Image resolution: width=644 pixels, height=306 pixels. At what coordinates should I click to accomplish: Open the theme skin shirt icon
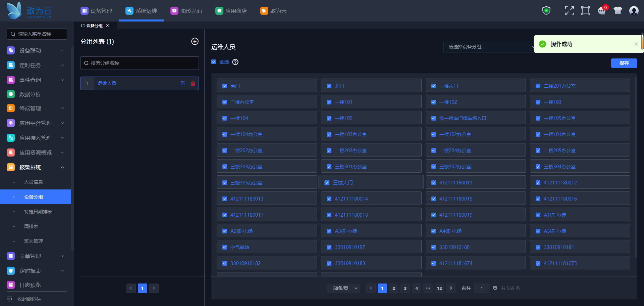[618, 11]
